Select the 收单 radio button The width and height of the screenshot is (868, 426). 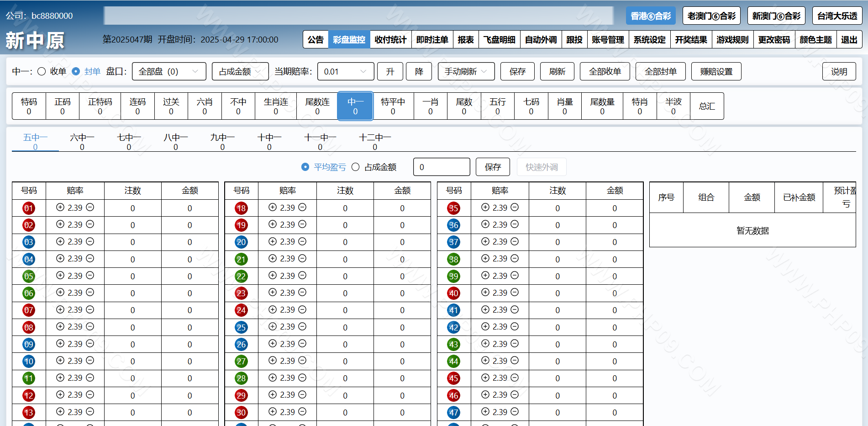42,71
